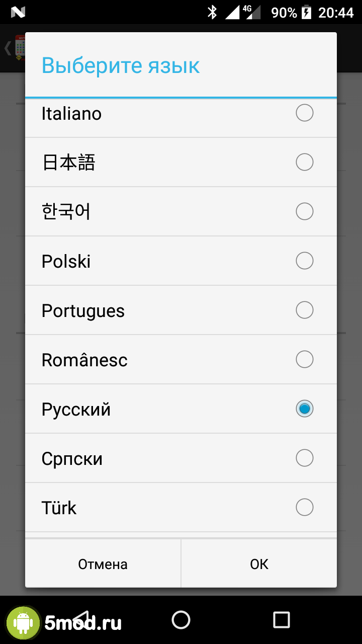Screen dimensions: 362x644
Task: Select the Italiano radio button
Action: click(304, 113)
